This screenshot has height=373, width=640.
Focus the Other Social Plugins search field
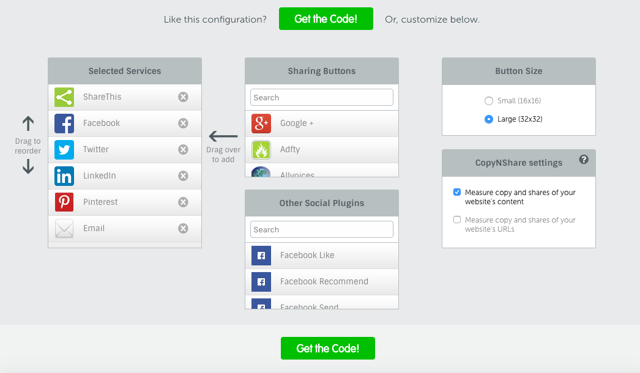point(322,230)
